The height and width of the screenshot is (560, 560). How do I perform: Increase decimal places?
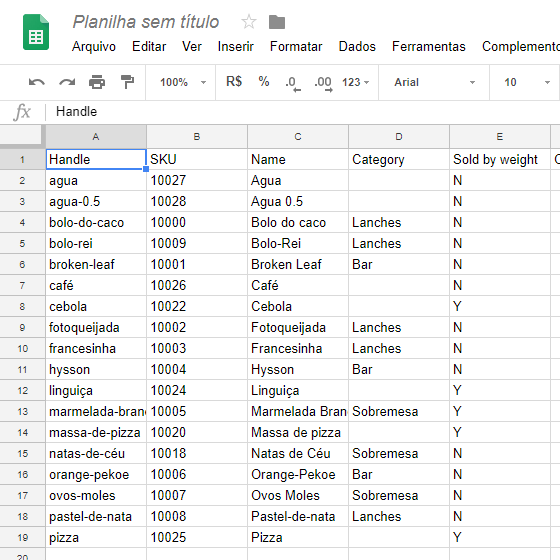[x=324, y=83]
